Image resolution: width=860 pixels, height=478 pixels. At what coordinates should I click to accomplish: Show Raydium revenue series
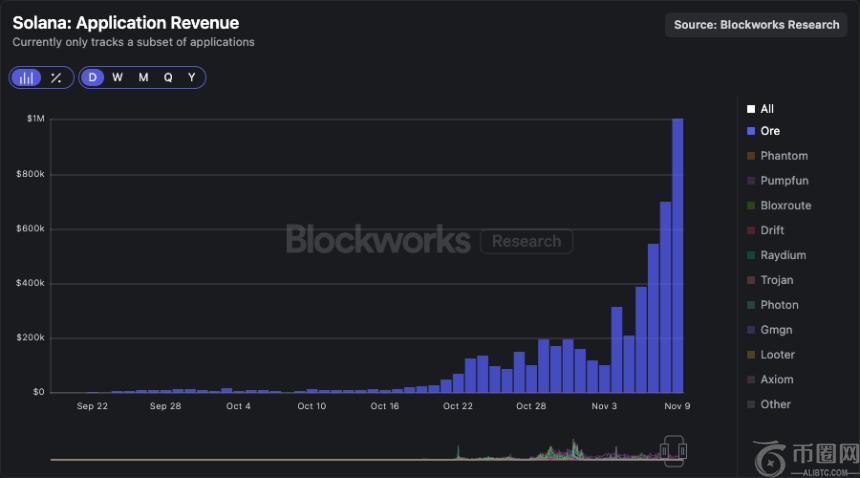pyautogui.click(x=782, y=255)
